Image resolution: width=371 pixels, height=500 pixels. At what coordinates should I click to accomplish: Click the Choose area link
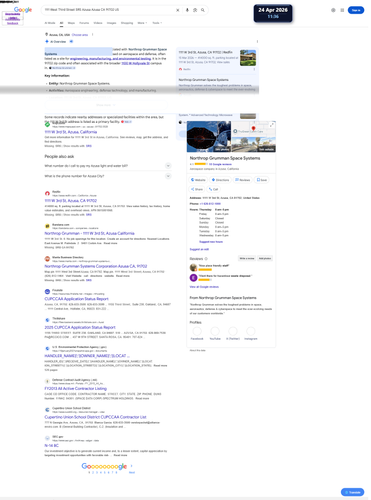click(x=80, y=35)
